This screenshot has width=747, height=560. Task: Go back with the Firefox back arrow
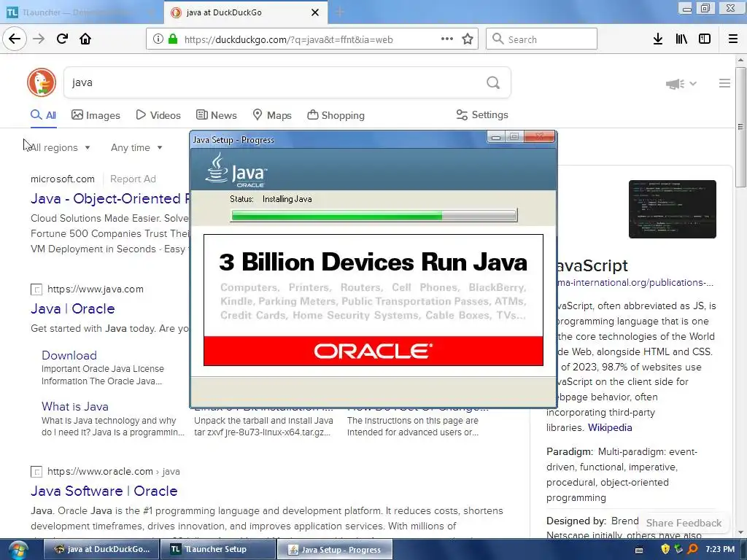pyautogui.click(x=15, y=39)
